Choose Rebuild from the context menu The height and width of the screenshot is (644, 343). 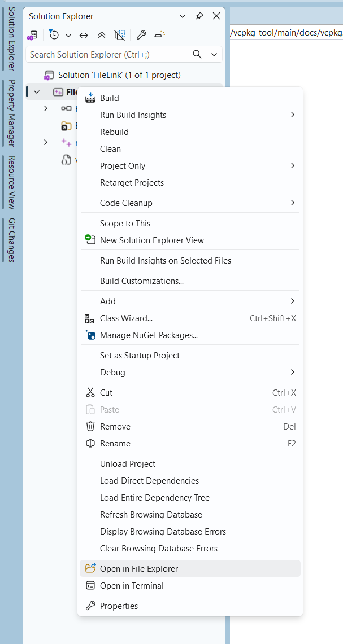coord(190,132)
